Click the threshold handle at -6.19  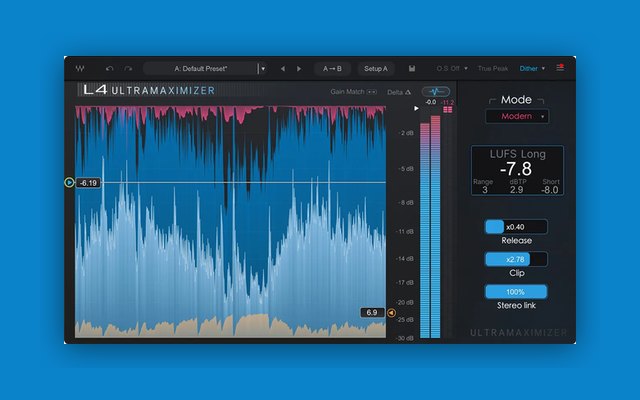coord(69,182)
